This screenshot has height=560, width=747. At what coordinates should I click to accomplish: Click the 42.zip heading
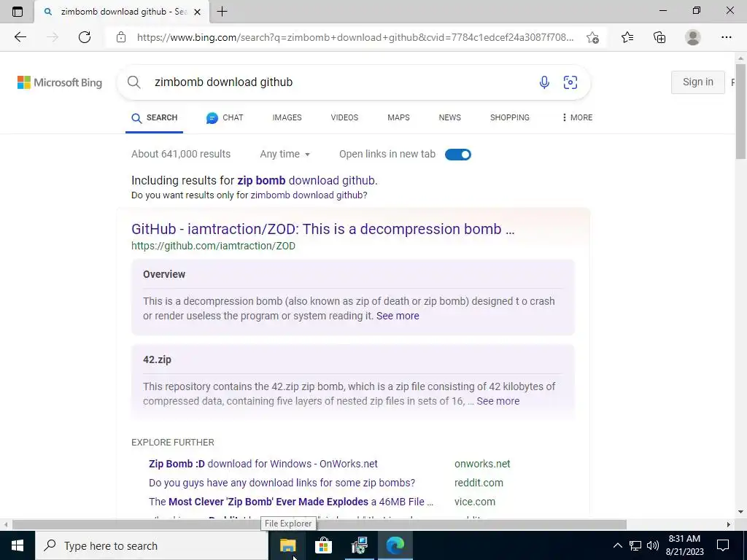(x=157, y=359)
